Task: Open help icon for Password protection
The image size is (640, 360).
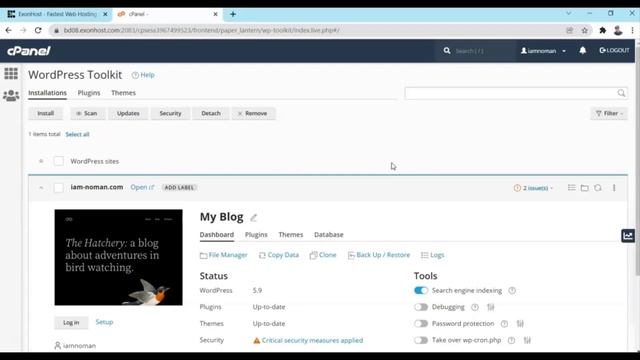Action: [x=504, y=324]
